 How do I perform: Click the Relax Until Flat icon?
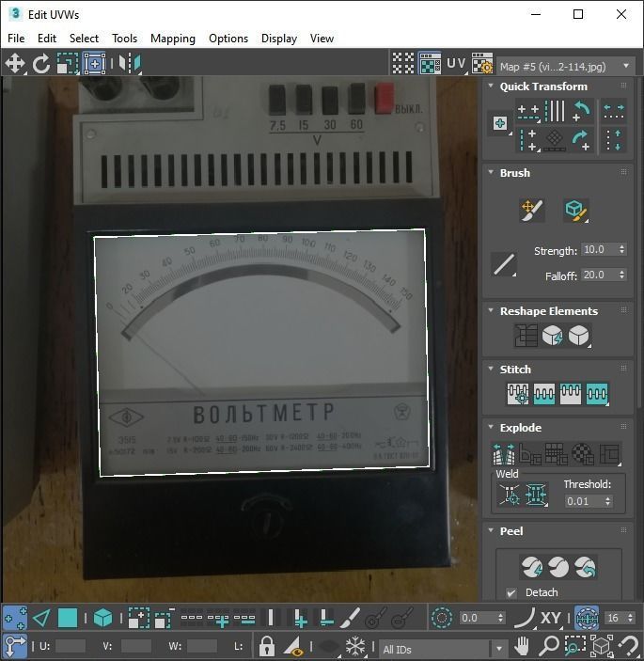pyautogui.click(x=553, y=336)
